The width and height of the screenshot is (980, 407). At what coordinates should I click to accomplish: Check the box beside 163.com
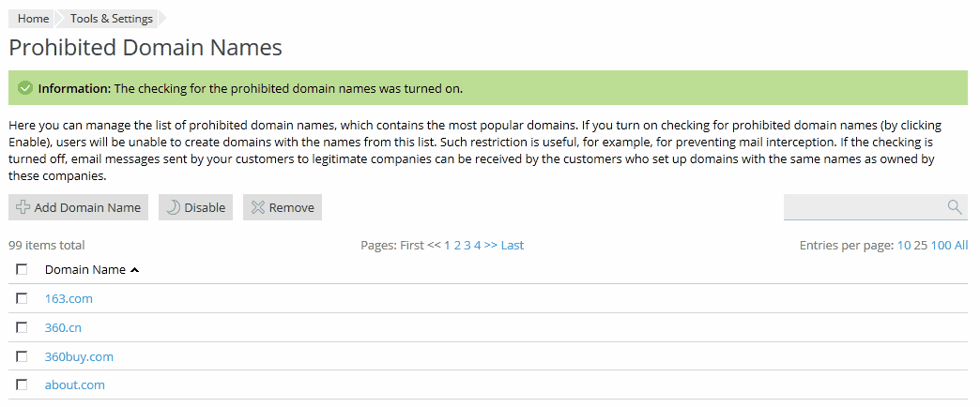(x=22, y=298)
